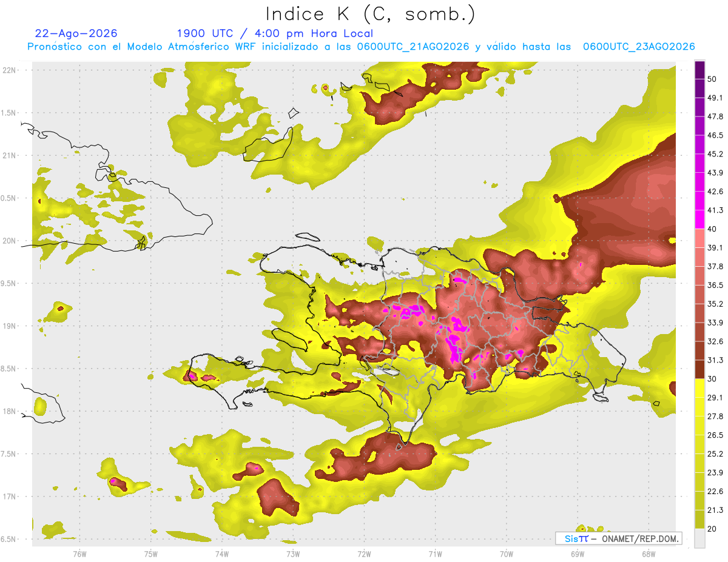
Task: Click the "74W" longitude label
Action: click(222, 554)
